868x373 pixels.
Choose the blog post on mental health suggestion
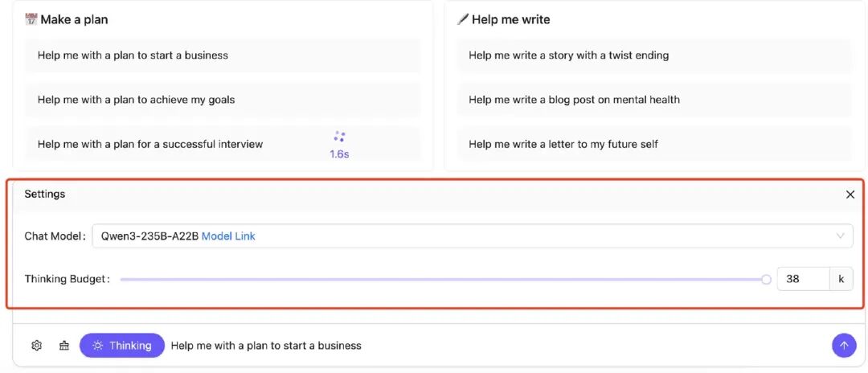654,100
